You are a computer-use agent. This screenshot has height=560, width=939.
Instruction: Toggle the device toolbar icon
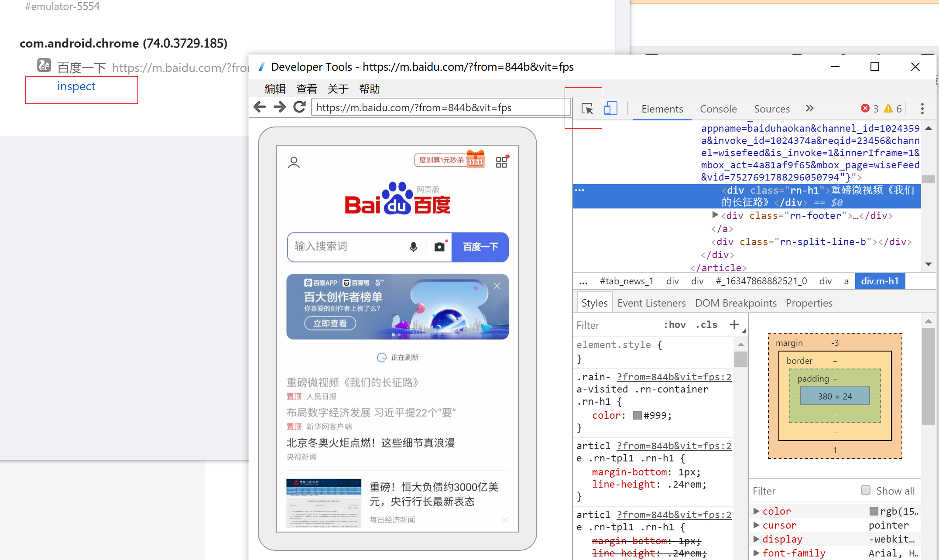click(610, 109)
